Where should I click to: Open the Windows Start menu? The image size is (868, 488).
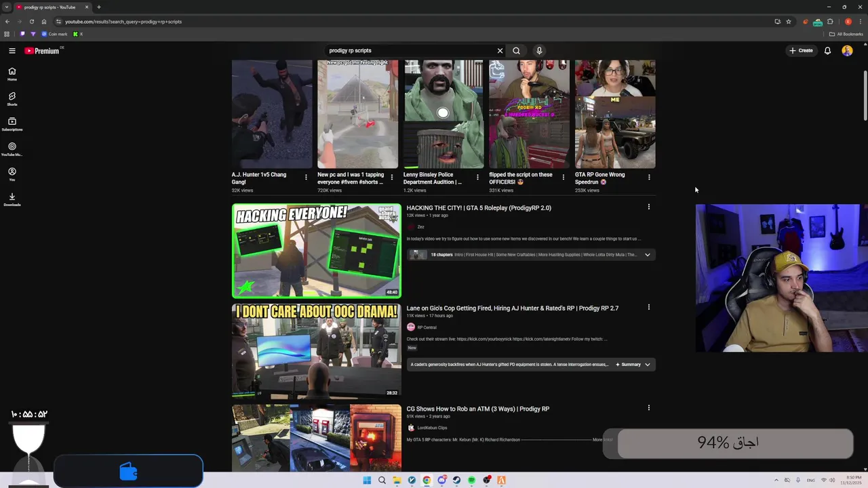367,481
